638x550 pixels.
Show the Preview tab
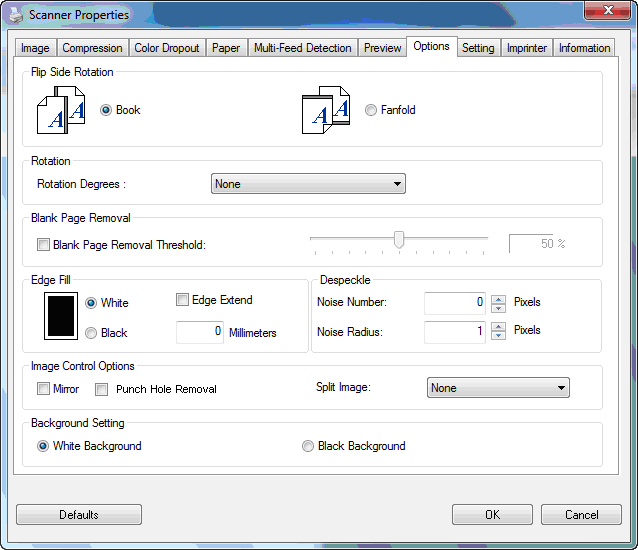click(382, 48)
